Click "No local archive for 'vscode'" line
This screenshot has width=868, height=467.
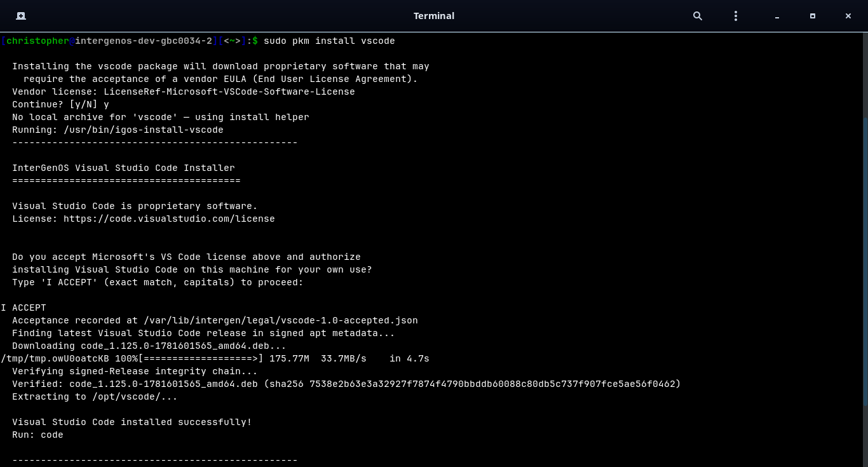161,117
